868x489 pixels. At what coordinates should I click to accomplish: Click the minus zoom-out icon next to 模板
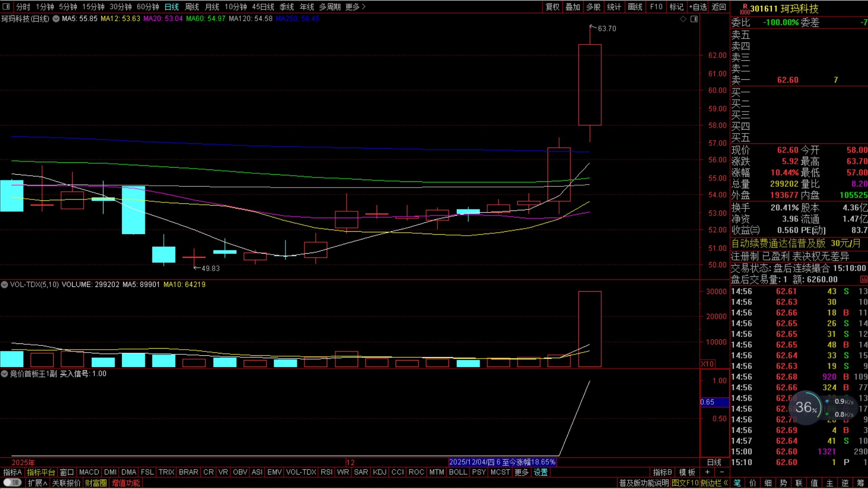[x=722, y=472]
